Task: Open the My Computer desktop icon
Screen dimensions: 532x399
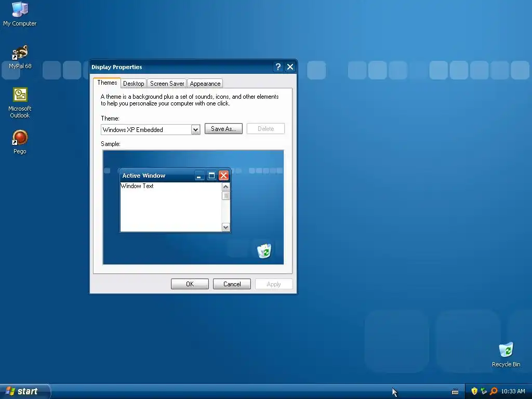Action: pyautogui.click(x=20, y=14)
